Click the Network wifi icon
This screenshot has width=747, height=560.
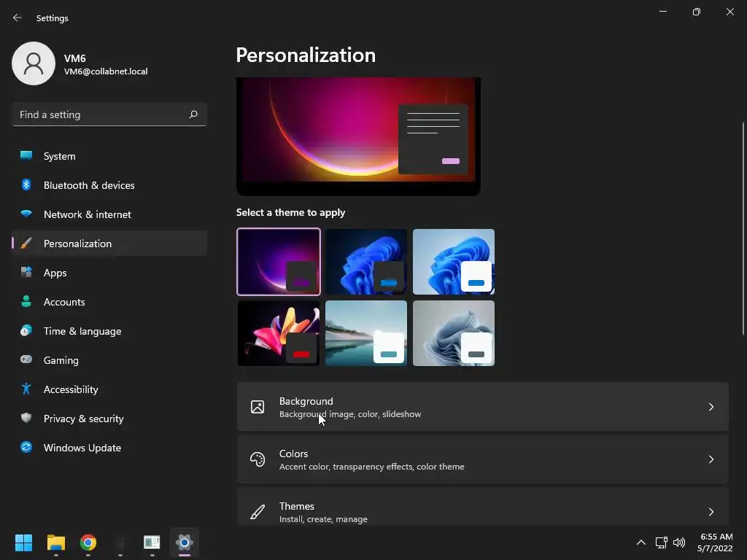(x=26, y=214)
